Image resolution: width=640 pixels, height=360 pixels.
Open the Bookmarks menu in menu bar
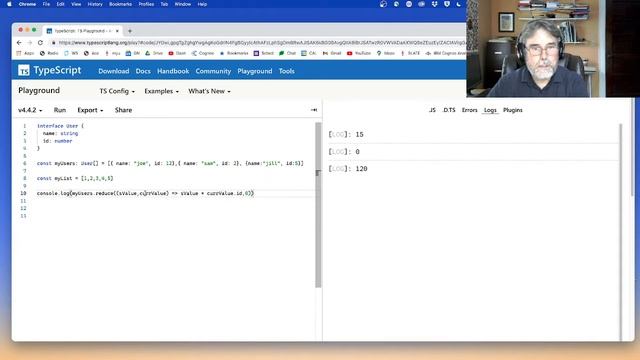tap(120, 4)
